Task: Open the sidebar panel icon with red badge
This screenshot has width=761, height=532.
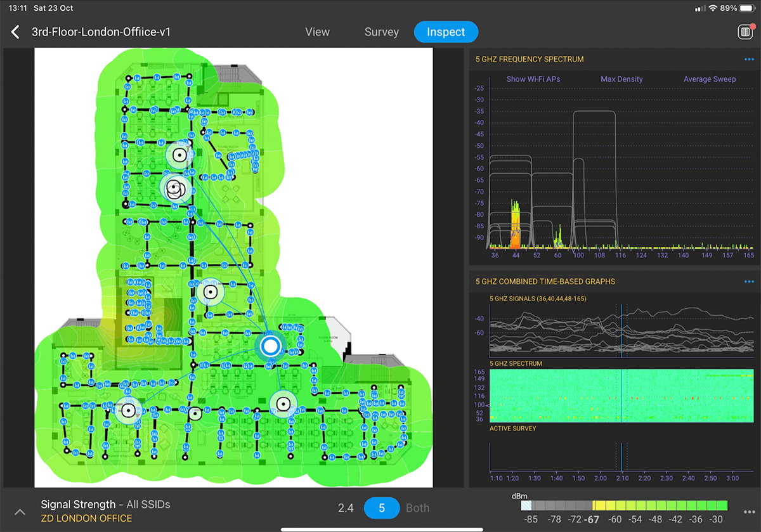Action: click(x=746, y=32)
